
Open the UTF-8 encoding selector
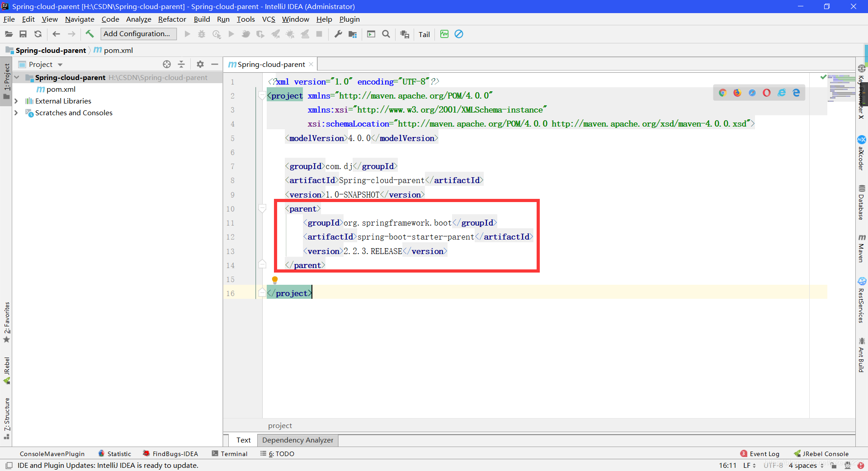(773, 465)
